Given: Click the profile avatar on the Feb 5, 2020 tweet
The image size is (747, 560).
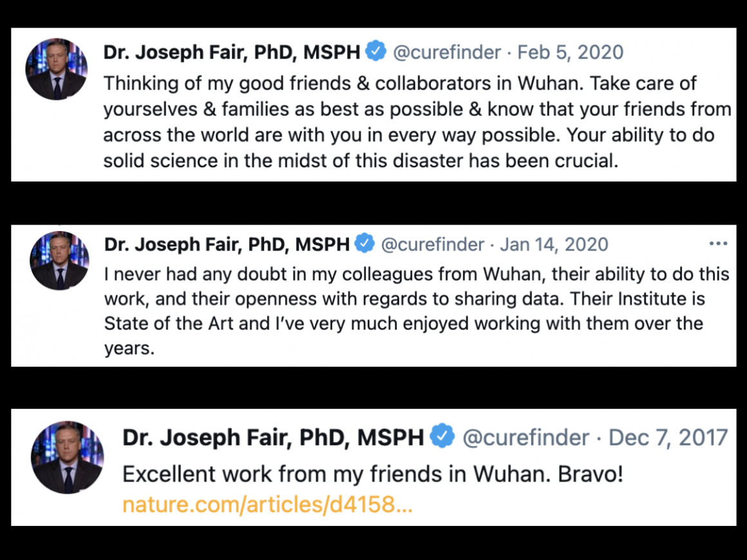Looking at the screenshot, I should pos(56,70).
